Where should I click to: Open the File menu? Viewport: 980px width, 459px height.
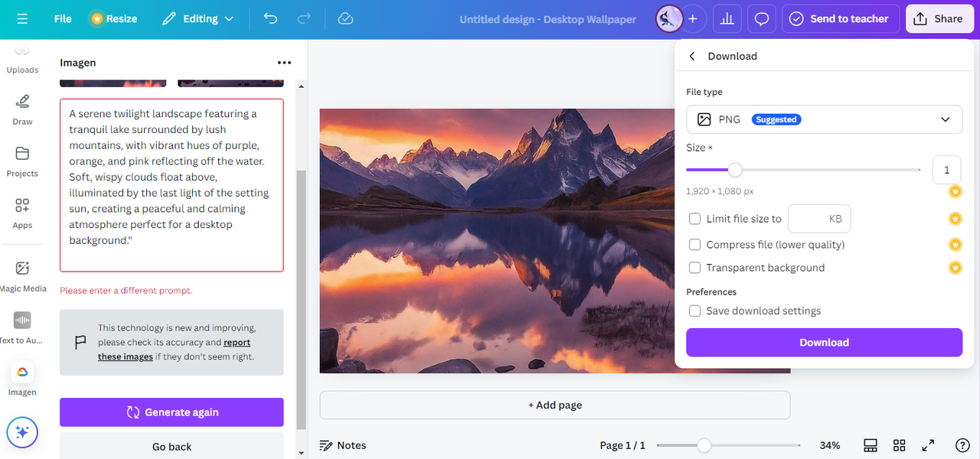63,18
